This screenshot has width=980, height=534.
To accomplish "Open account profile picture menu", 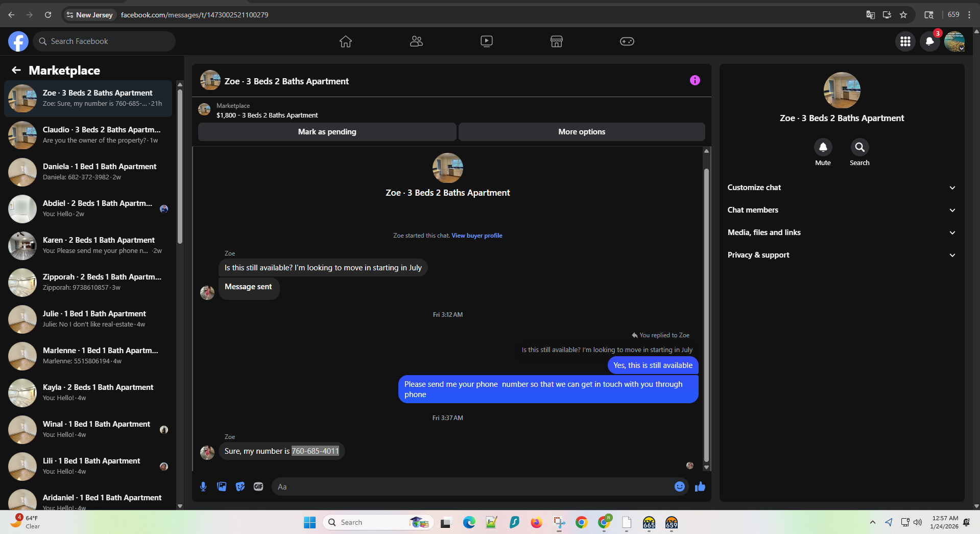I will click(954, 41).
